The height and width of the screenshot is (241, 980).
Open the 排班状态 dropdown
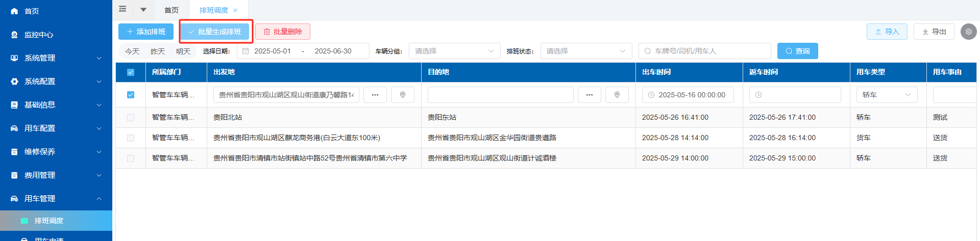click(x=586, y=51)
